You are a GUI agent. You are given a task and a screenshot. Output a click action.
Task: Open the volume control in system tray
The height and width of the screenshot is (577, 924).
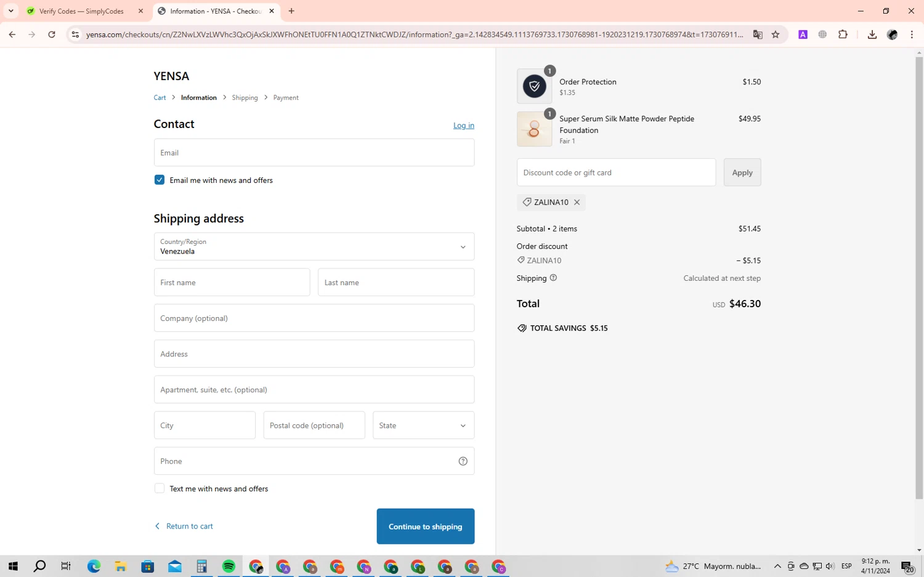point(830,566)
